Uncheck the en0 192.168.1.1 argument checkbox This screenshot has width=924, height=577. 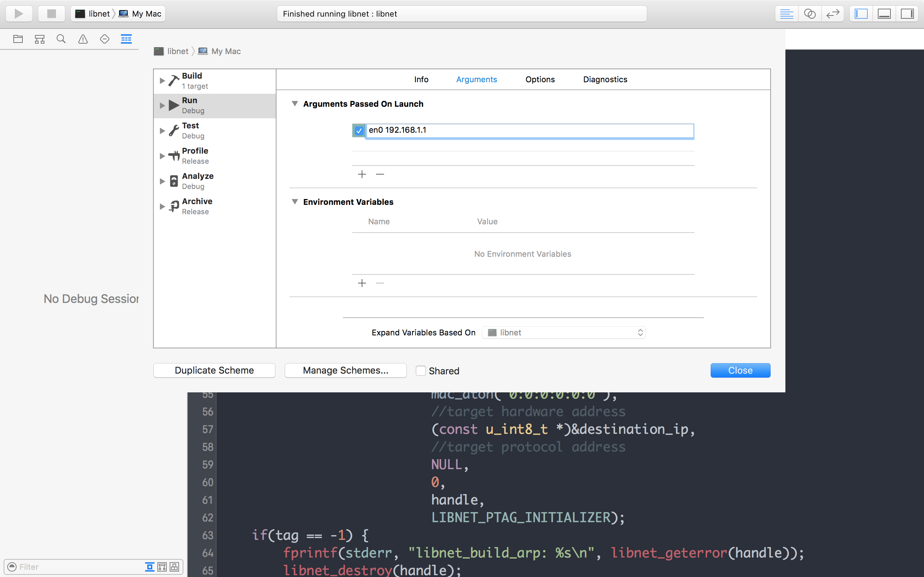[x=358, y=131]
